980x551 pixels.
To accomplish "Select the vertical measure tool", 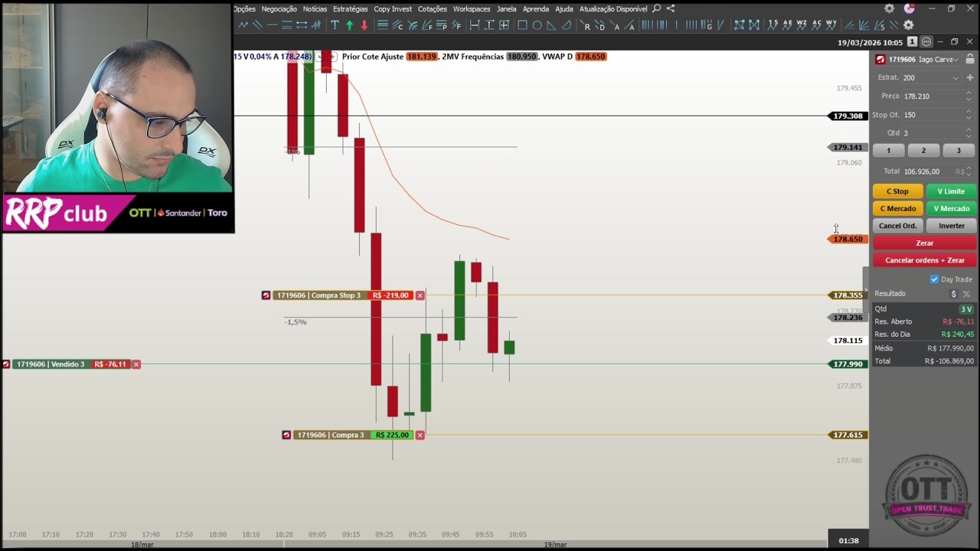I will pyautogui.click(x=489, y=25).
